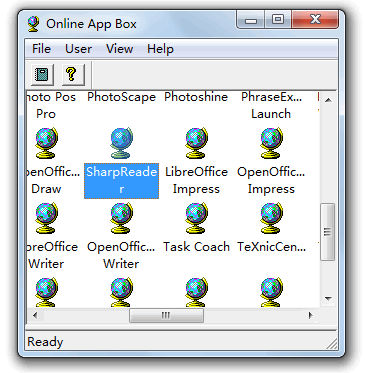Viewport: 365px width, 373px height.
Task: Click the vertical scrollbar thumb
Action: (327, 232)
